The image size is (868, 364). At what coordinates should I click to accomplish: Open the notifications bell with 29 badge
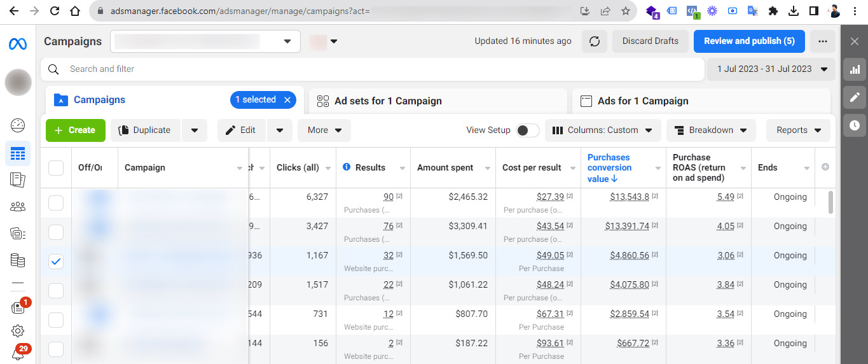(x=18, y=354)
